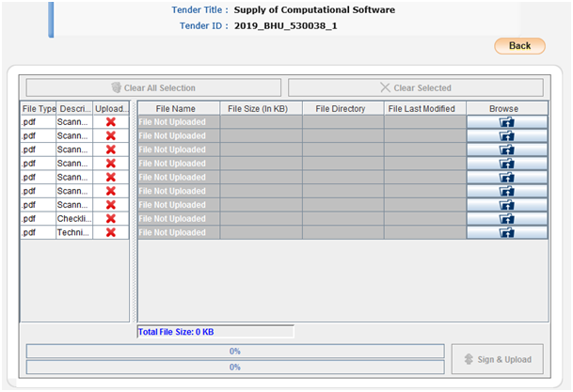
Task: Click the Clear Selected button
Action: pos(415,88)
